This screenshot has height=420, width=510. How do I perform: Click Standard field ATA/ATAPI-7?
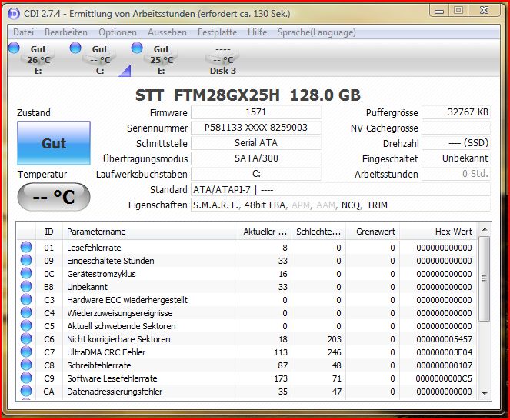[x=341, y=189]
